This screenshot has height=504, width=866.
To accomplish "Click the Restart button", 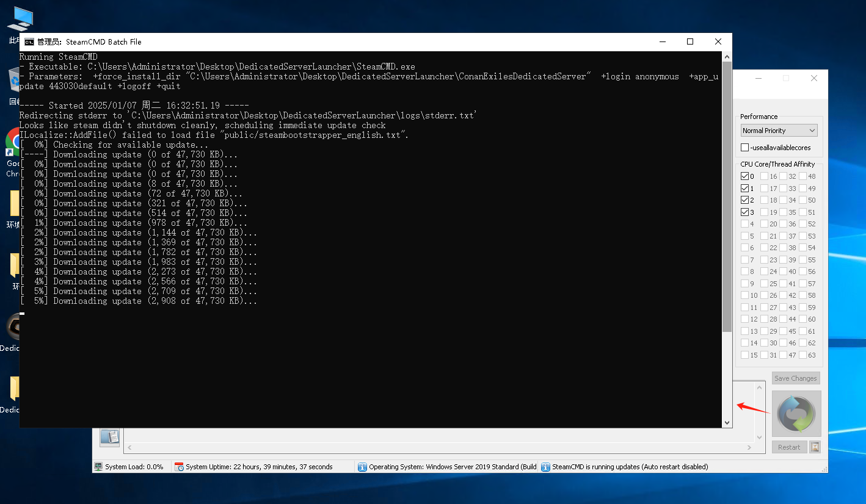I will point(789,447).
